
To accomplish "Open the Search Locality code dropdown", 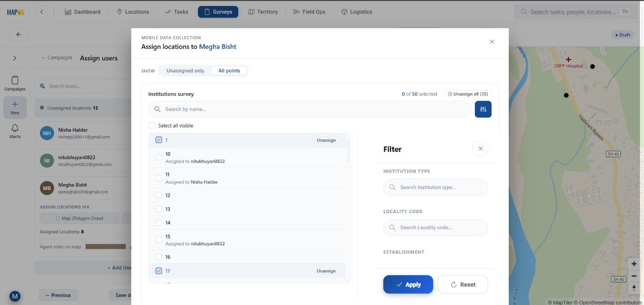I will point(435,228).
